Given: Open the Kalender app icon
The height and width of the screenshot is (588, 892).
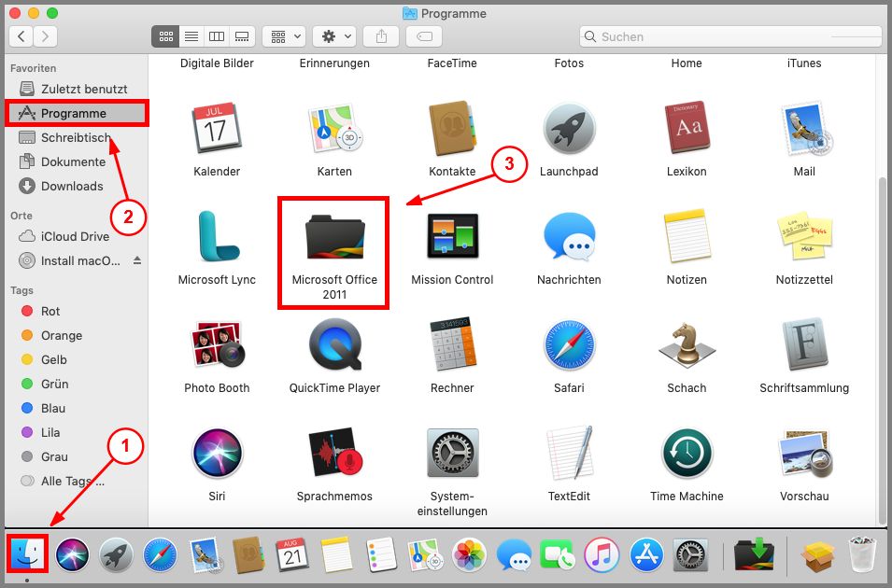Looking at the screenshot, I should pyautogui.click(x=217, y=129).
